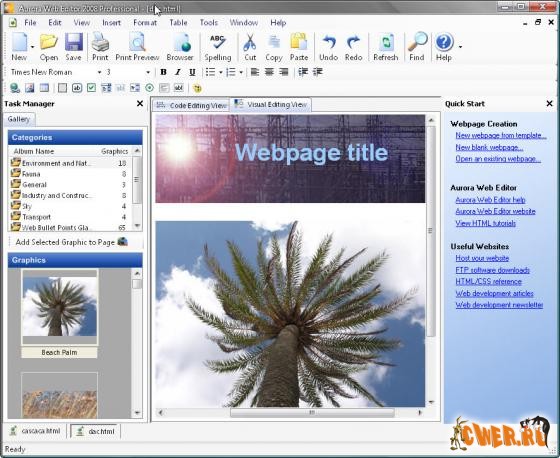
Task: Open Aurora Web Editor help link
Action: [x=490, y=200]
